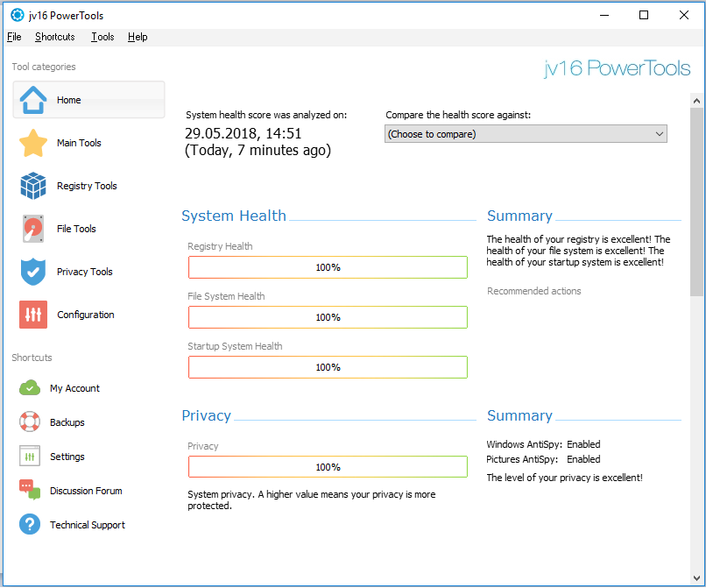The height and width of the screenshot is (588, 706).
Task: Select the Home category label
Action: tap(69, 100)
